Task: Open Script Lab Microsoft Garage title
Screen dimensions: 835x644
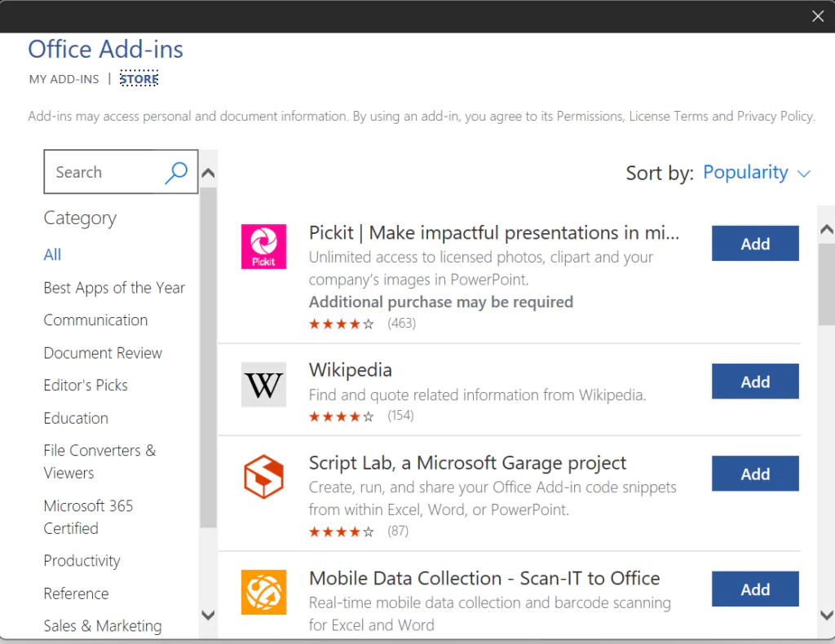Action: click(x=467, y=463)
